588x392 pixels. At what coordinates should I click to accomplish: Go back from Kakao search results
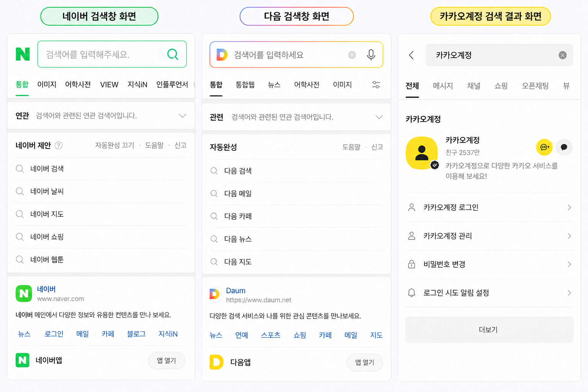[412, 55]
